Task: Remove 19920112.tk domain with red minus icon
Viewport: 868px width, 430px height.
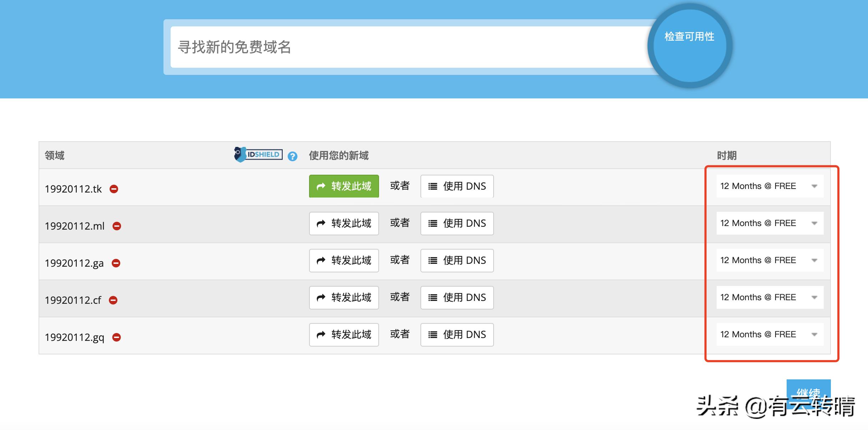Action: (114, 189)
